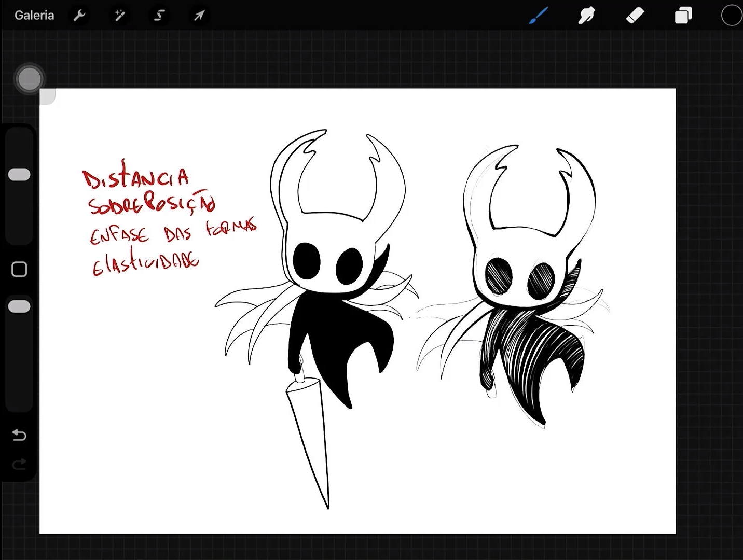743x560 pixels.
Task: Tap the left Hollow Knight drawing
Action: pos(317,319)
